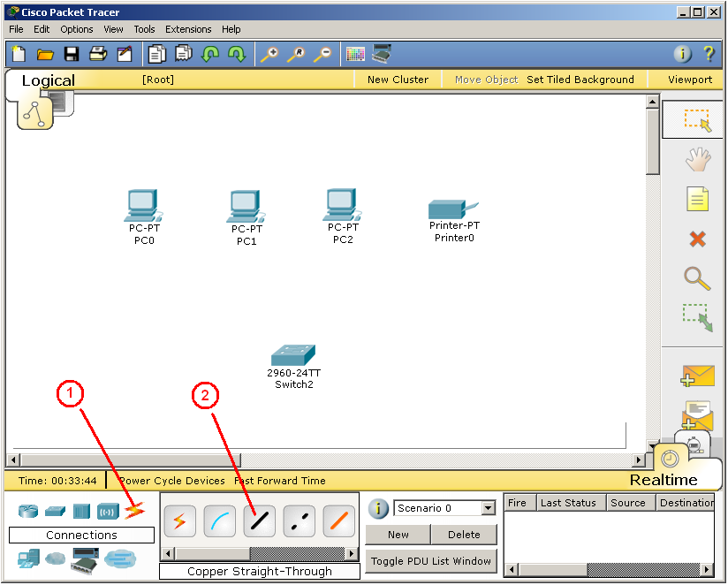Choose the Resize Shape tool
728x585 pixels.
tap(697, 317)
